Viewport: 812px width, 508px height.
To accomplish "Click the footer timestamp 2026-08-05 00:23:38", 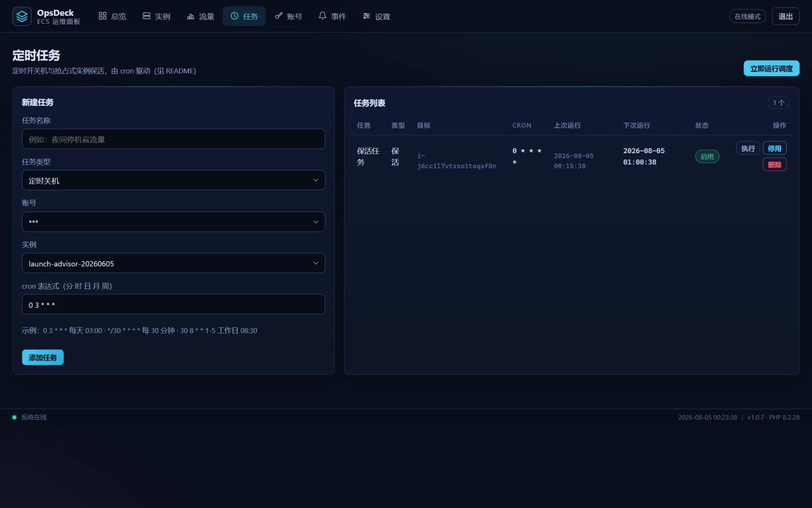I will click(x=708, y=417).
